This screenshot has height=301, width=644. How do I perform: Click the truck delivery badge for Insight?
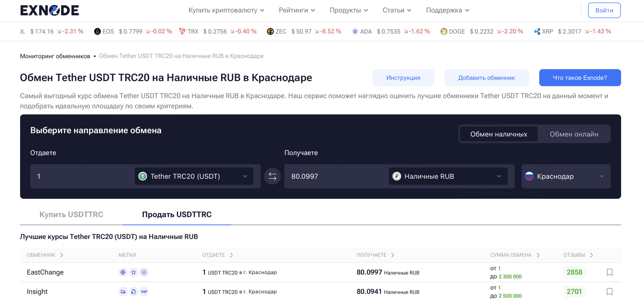(x=123, y=291)
